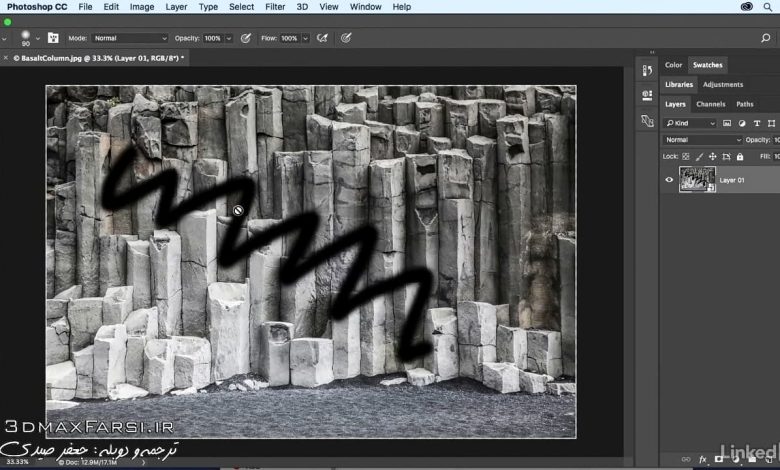Viewport: 780px width, 470px height.
Task: Switch to the Color tab
Action: [x=673, y=65]
